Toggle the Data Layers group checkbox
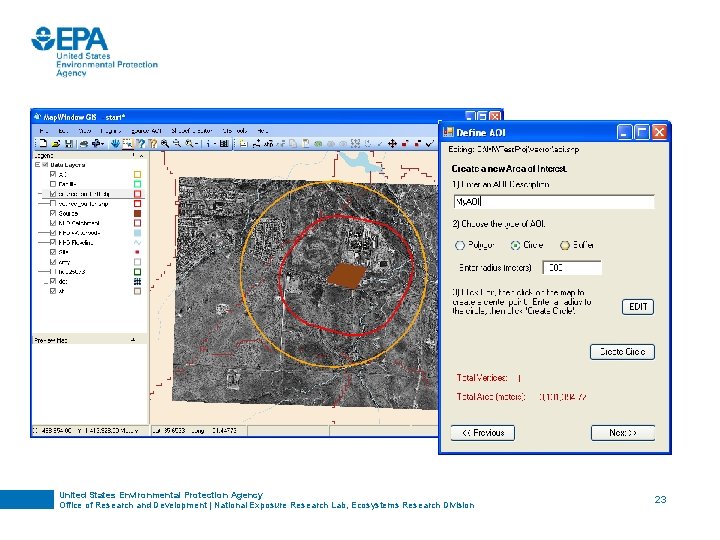Image resolution: width=720 pixels, height=540 pixels. [x=45, y=164]
